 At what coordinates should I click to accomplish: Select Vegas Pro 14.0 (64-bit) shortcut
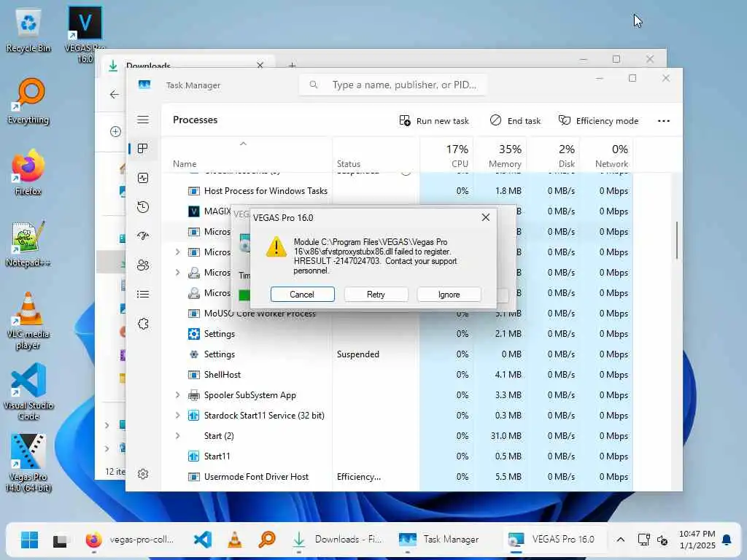[x=28, y=463]
